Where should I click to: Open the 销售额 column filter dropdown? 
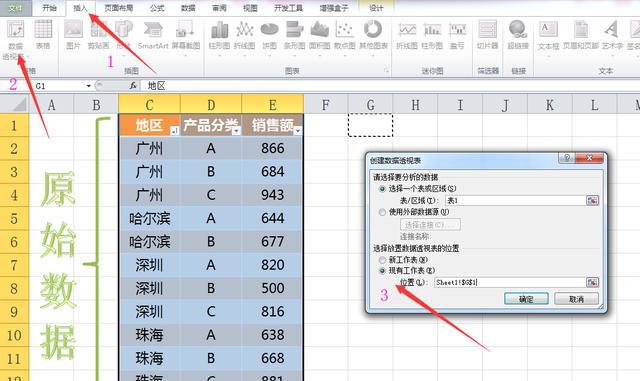[x=298, y=131]
